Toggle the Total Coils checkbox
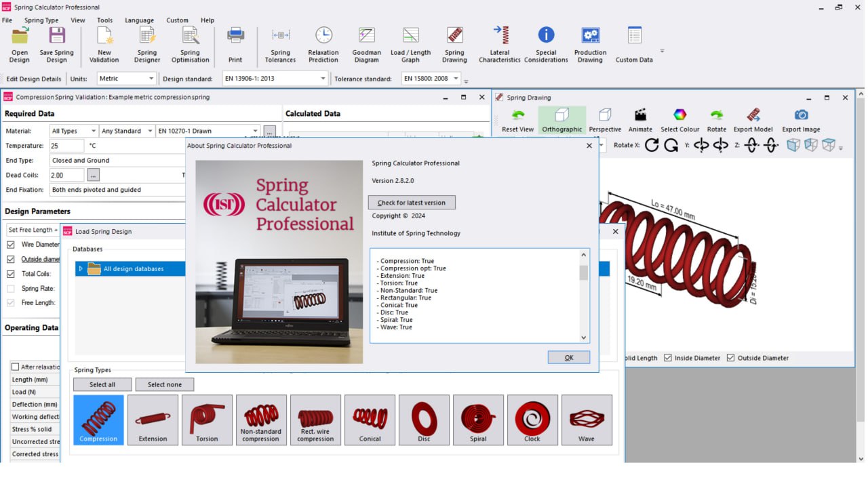868x488 pixels. click(x=11, y=274)
